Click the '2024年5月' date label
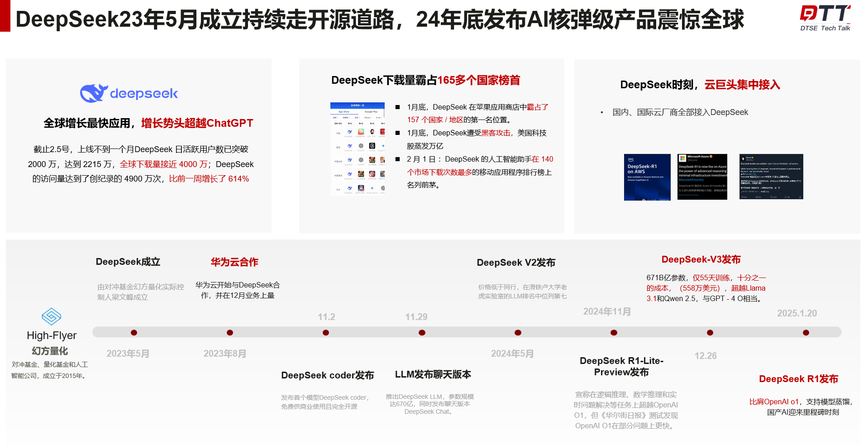Screen dimensions: 868x445 pos(512,354)
